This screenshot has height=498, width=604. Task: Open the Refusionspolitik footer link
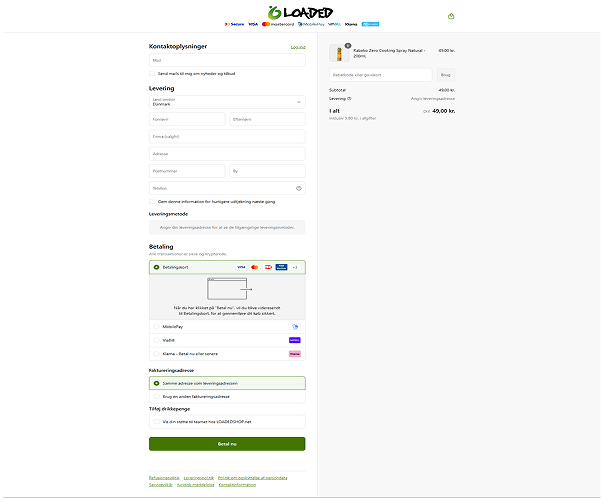tap(163, 478)
